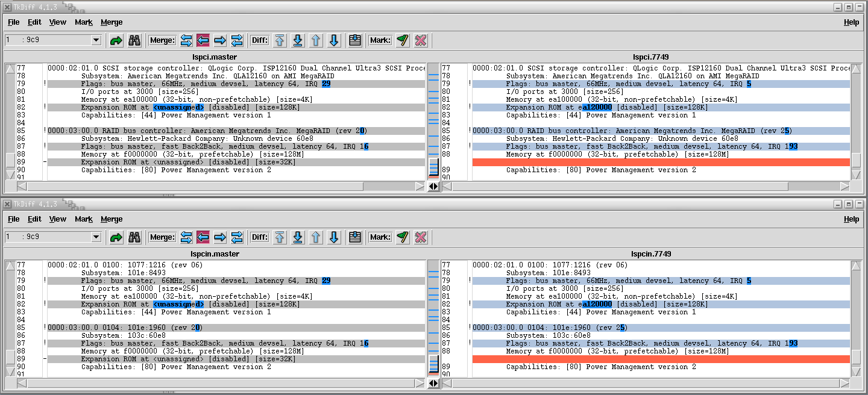Open the Merge menu in lspci window
Screen dimensions: 868x395
coord(112,22)
